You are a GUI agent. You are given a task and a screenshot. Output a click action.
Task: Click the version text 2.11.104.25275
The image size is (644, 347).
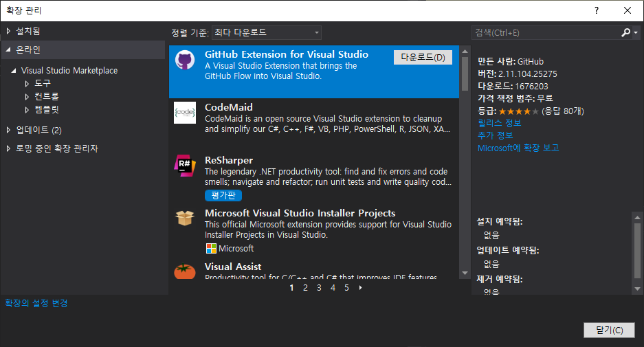click(528, 74)
